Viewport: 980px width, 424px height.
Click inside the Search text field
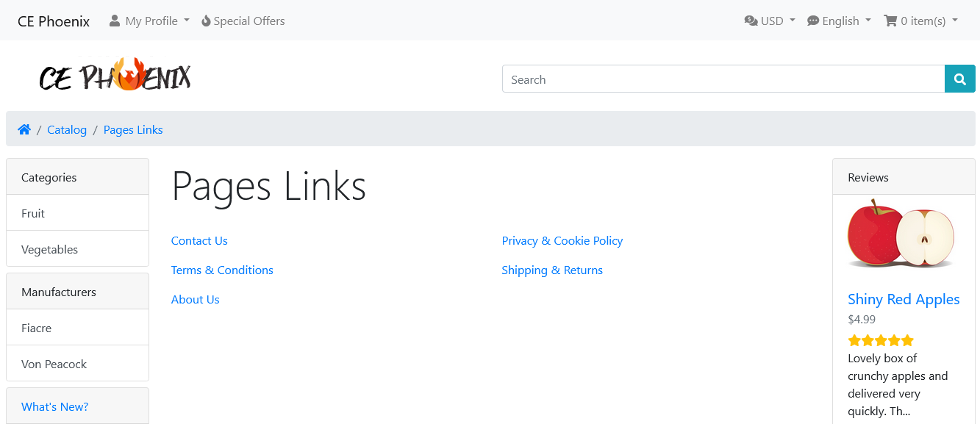coord(723,79)
